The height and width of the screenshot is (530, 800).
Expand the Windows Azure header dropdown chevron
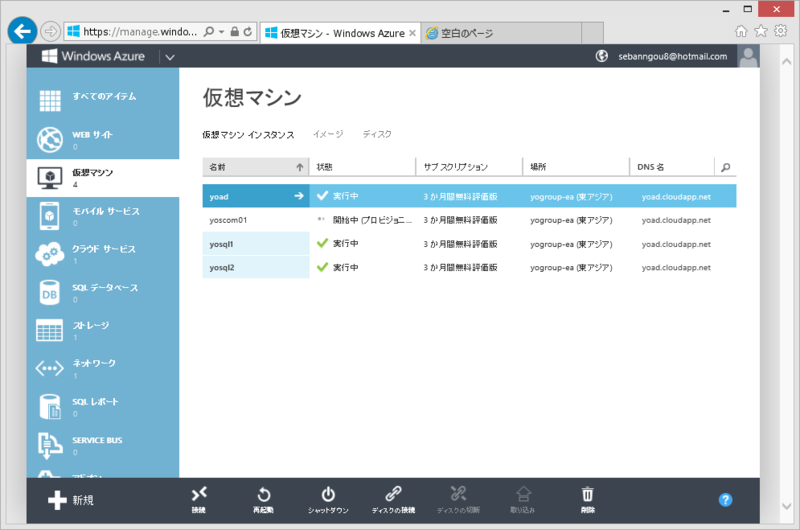tap(170, 57)
